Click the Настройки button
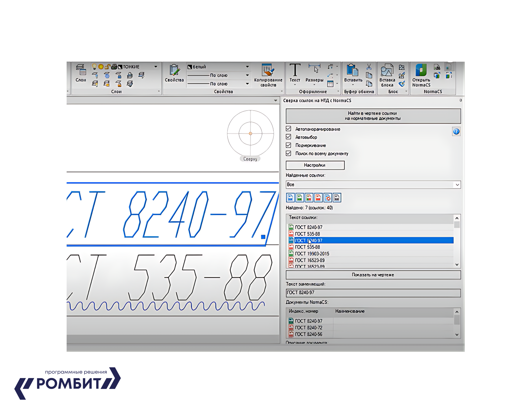Viewport: 532px width, 414px height. 315,165
